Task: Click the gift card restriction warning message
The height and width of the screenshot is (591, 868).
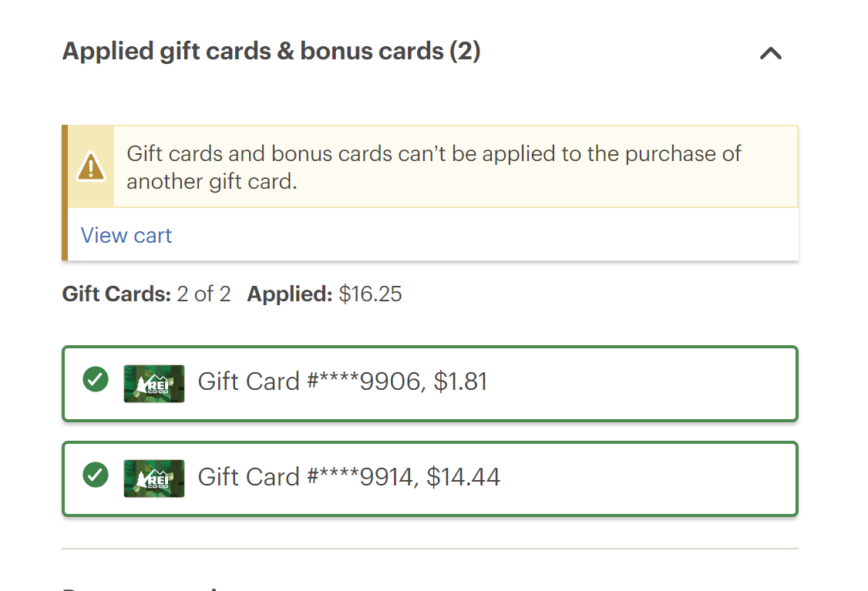Action: [433, 167]
